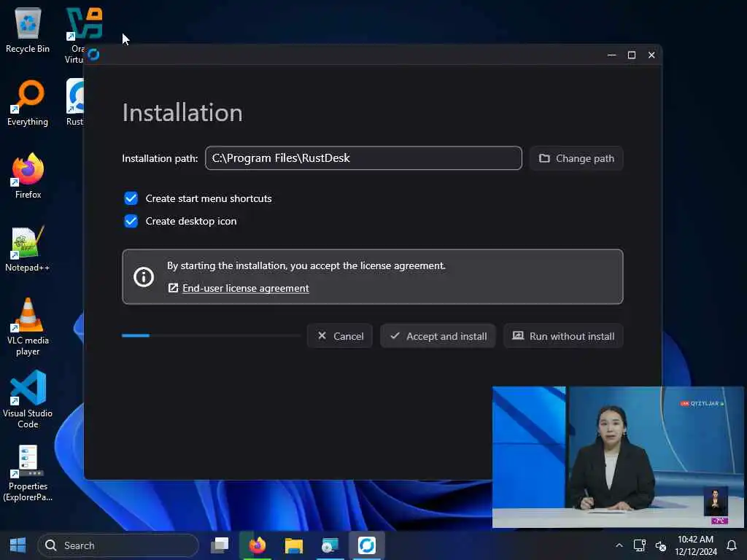Open the Windows Start menu

coord(18,545)
